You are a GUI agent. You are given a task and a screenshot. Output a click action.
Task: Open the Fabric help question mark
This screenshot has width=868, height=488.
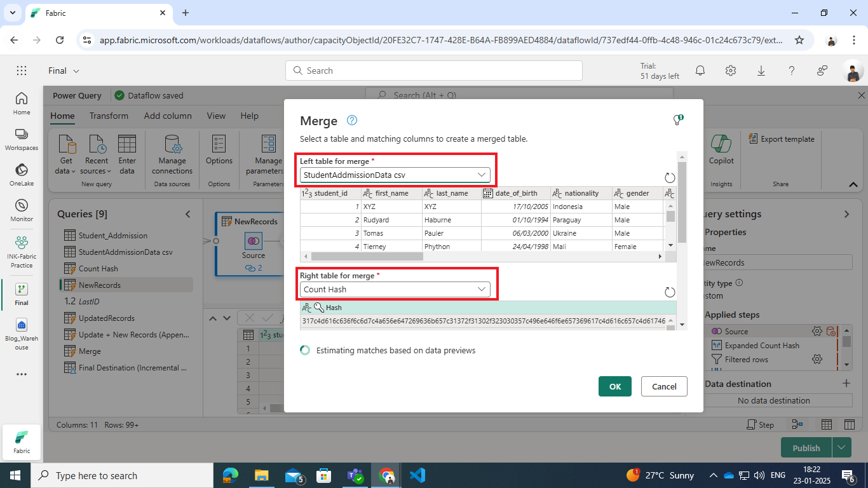click(792, 71)
